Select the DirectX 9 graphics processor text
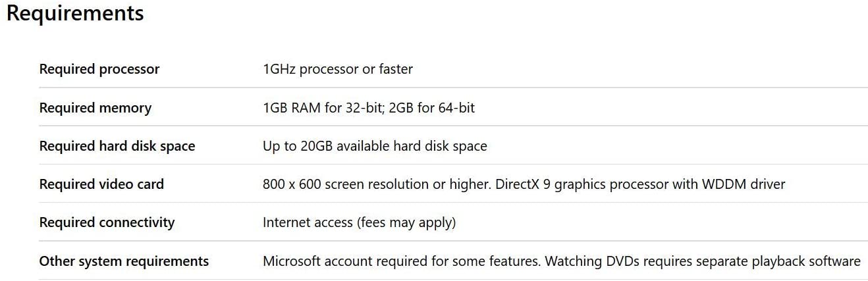868x281 pixels. pos(578,184)
